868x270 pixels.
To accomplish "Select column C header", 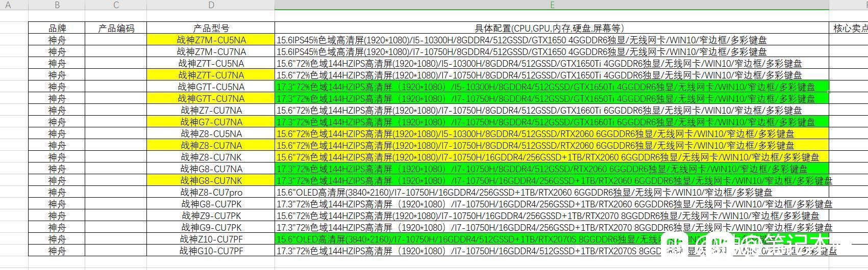I will pyautogui.click(x=116, y=5).
